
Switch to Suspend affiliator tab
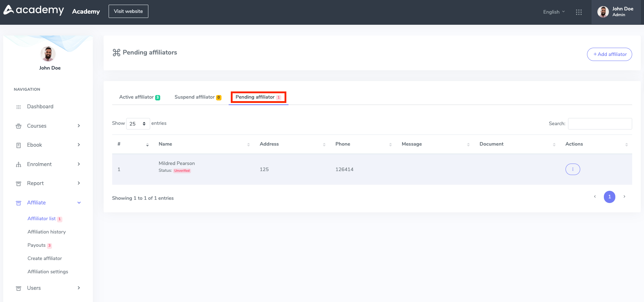[x=197, y=97]
